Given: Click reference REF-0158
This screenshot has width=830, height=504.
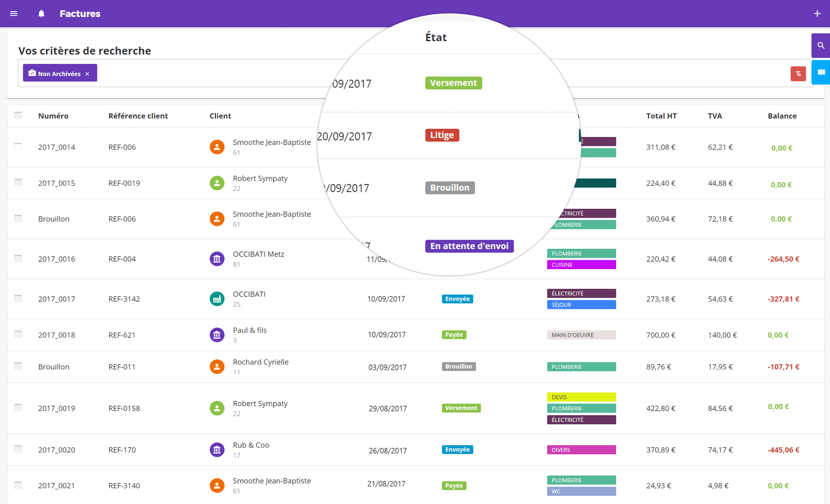Looking at the screenshot, I should click(124, 408).
